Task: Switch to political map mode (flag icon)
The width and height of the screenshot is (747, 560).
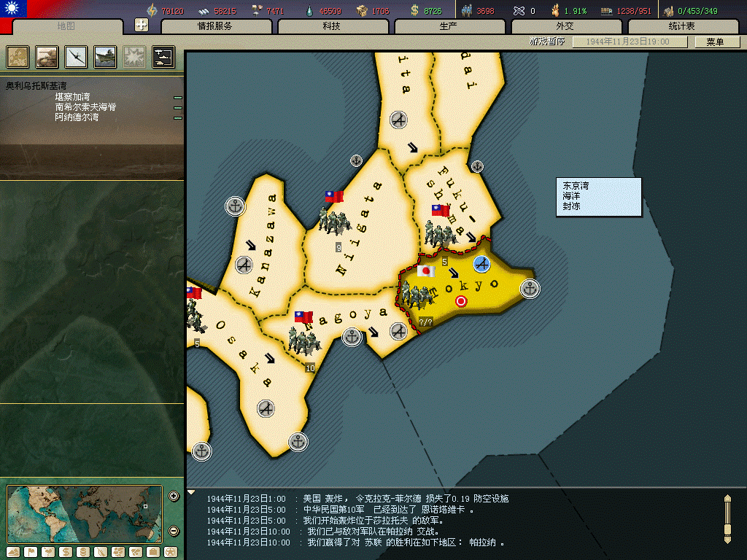Action: coord(31,553)
